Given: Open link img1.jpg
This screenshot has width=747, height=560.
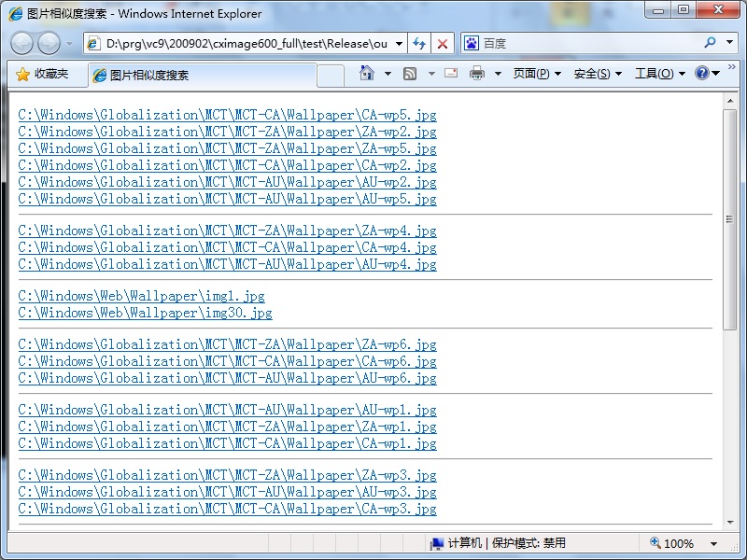Looking at the screenshot, I should tap(142, 296).
